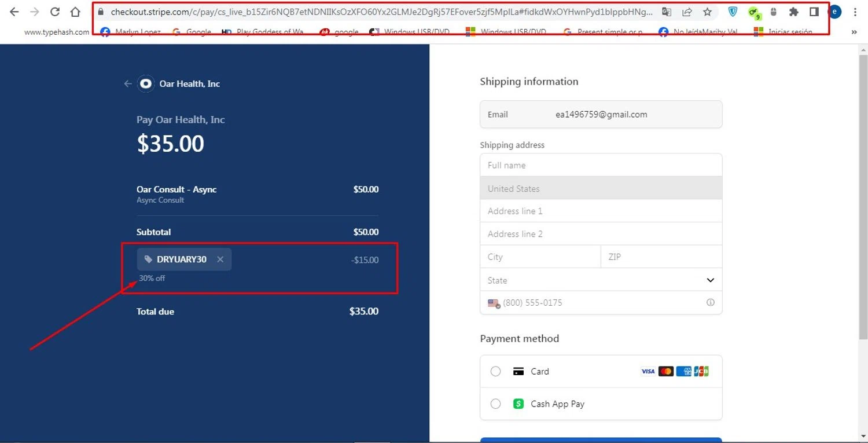Click the -$15.00 discount amount
868x443 pixels.
tap(365, 260)
